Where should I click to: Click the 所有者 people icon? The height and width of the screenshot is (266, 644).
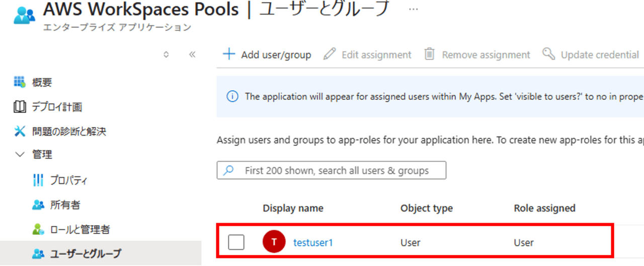[x=38, y=205]
